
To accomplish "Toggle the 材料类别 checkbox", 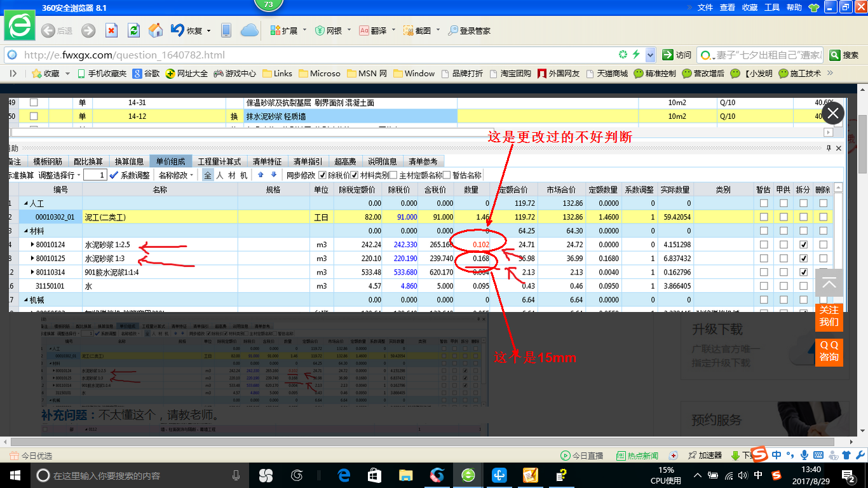I will (355, 175).
